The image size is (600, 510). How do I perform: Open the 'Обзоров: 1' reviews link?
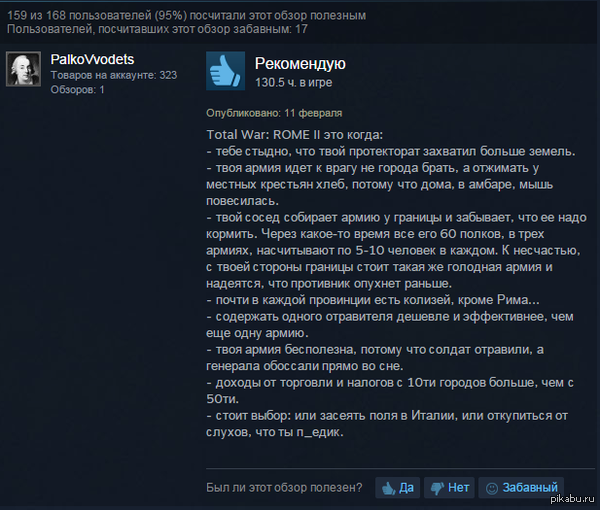(x=77, y=90)
